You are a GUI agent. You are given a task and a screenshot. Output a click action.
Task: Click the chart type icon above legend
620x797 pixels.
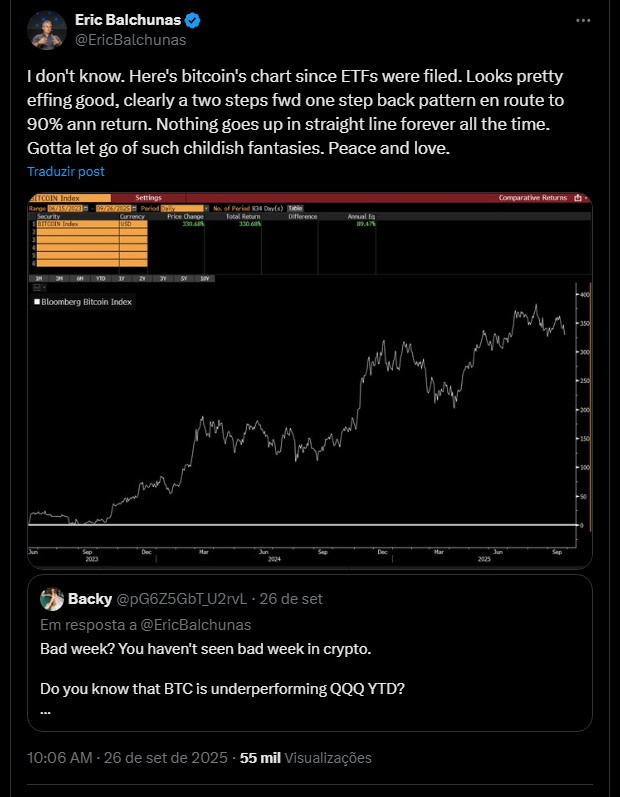[x=37, y=288]
